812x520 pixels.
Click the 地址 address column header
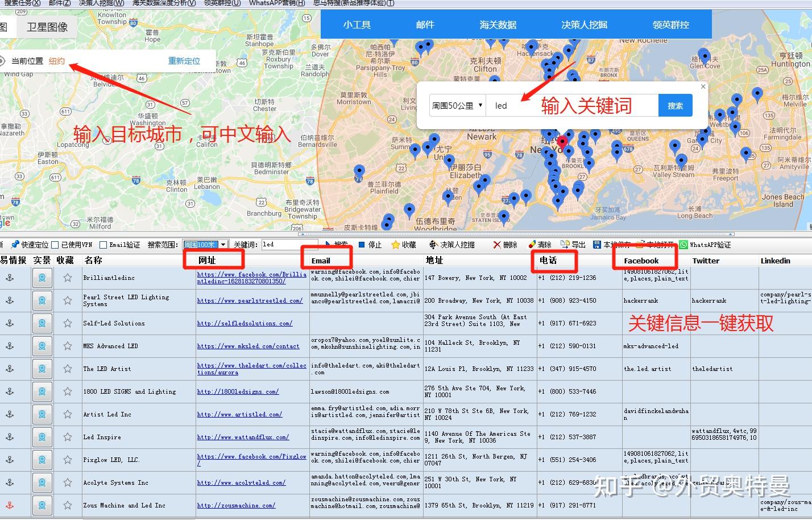(x=434, y=261)
